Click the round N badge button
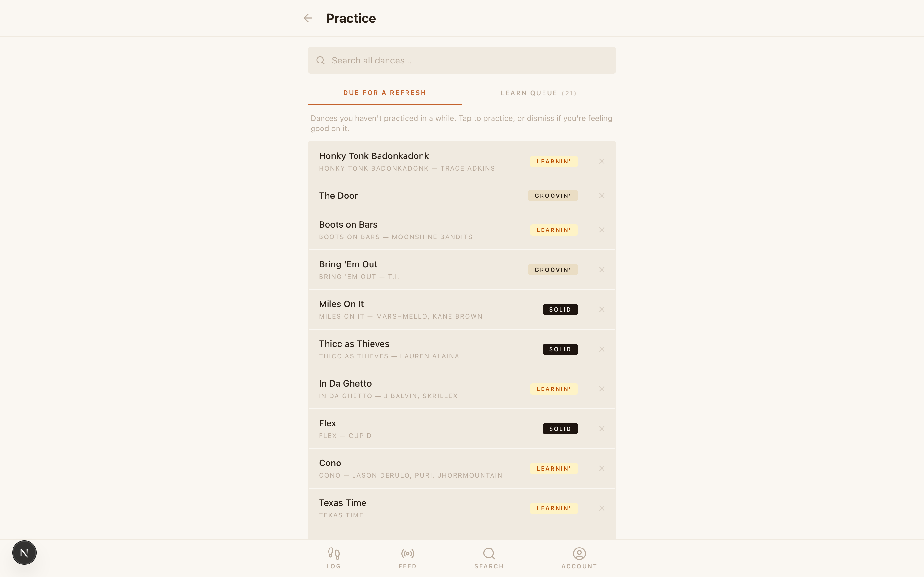924x577 pixels. 24,552
